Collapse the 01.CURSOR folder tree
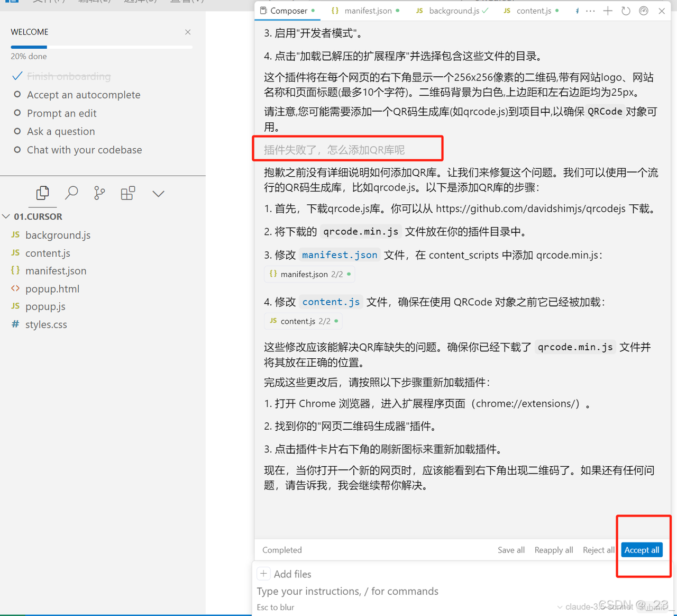 (x=6, y=216)
